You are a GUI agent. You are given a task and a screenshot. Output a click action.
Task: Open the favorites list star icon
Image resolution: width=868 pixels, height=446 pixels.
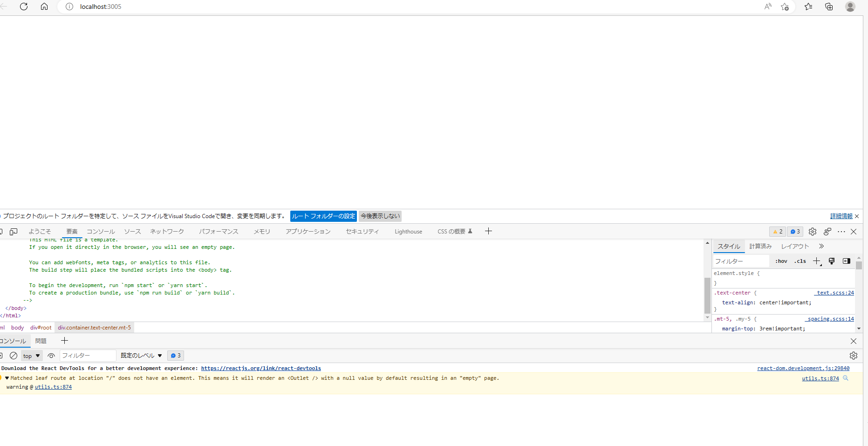coord(808,7)
